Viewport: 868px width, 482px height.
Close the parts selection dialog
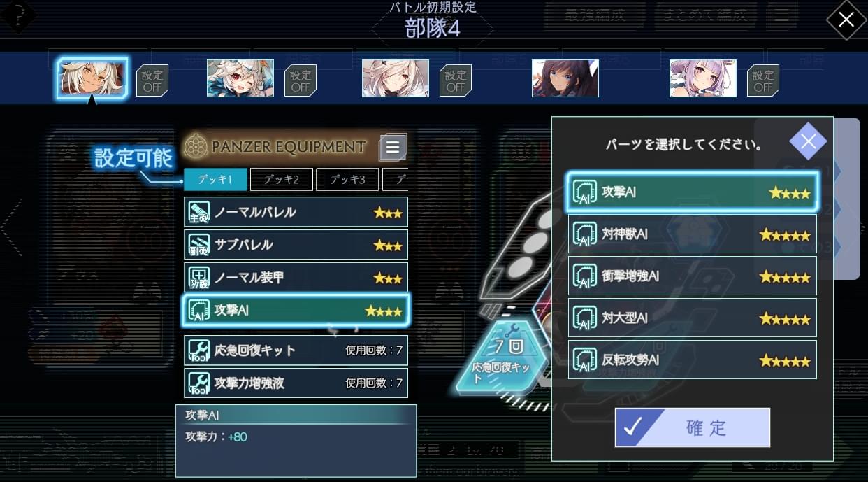tap(808, 142)
